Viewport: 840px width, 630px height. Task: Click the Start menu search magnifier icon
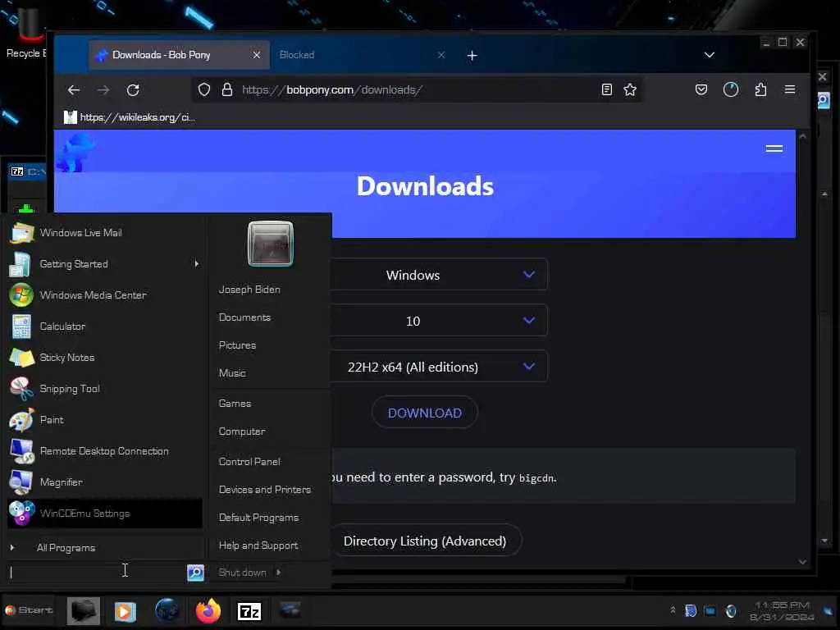tap(195, 572)
